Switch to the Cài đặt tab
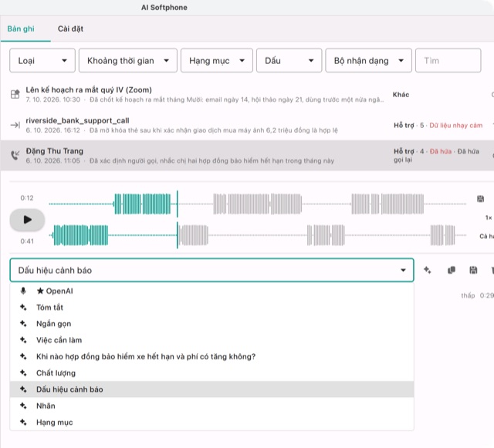494x448 pixels. pyautogui.click(x=70, y=29)
